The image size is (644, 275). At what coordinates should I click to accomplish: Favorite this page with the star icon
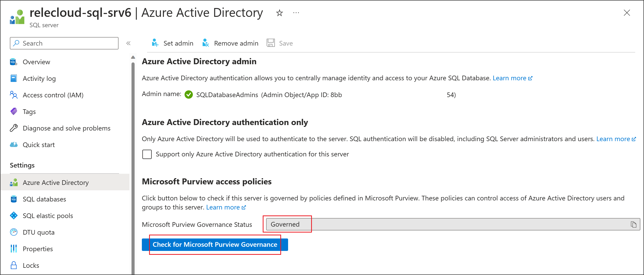point(280,13)
